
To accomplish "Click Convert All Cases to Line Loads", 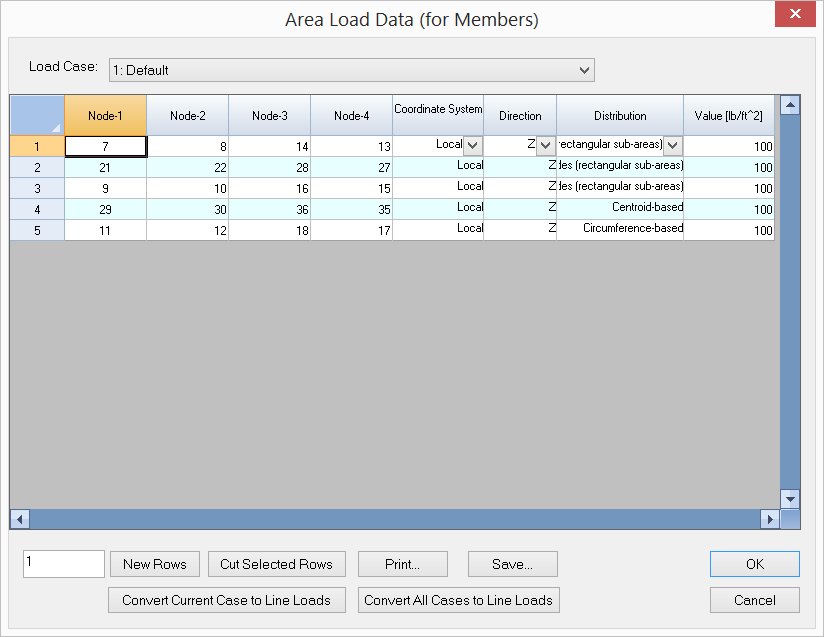I will click(x=458, y=600).
